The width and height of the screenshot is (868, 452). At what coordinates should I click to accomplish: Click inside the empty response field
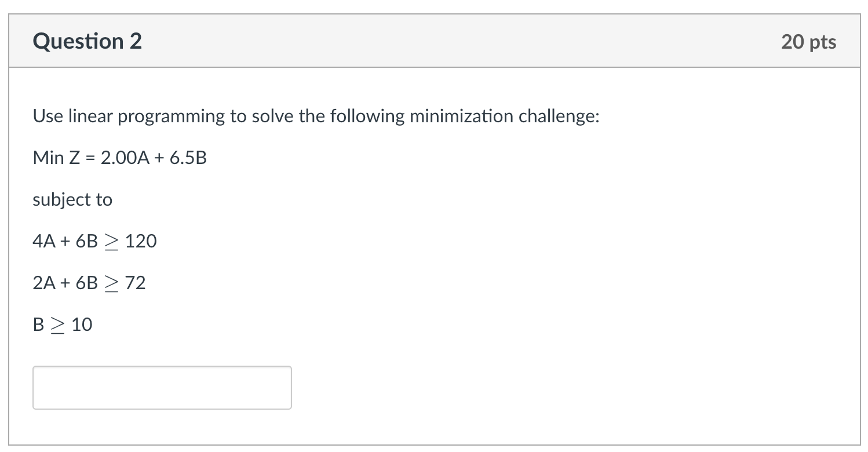162,387
